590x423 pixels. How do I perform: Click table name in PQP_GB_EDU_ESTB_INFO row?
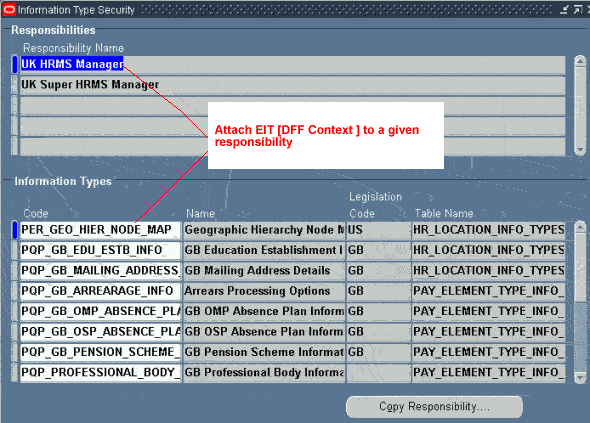[x=488, y=250]
